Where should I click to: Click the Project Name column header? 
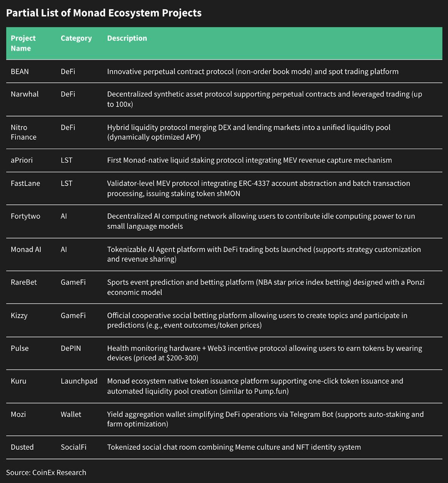(x=23, y=43)
